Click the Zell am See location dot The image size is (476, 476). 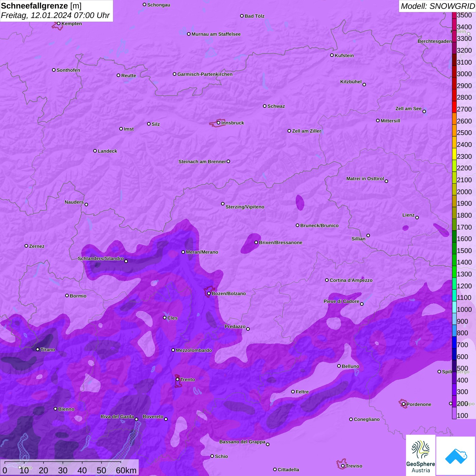424,112
